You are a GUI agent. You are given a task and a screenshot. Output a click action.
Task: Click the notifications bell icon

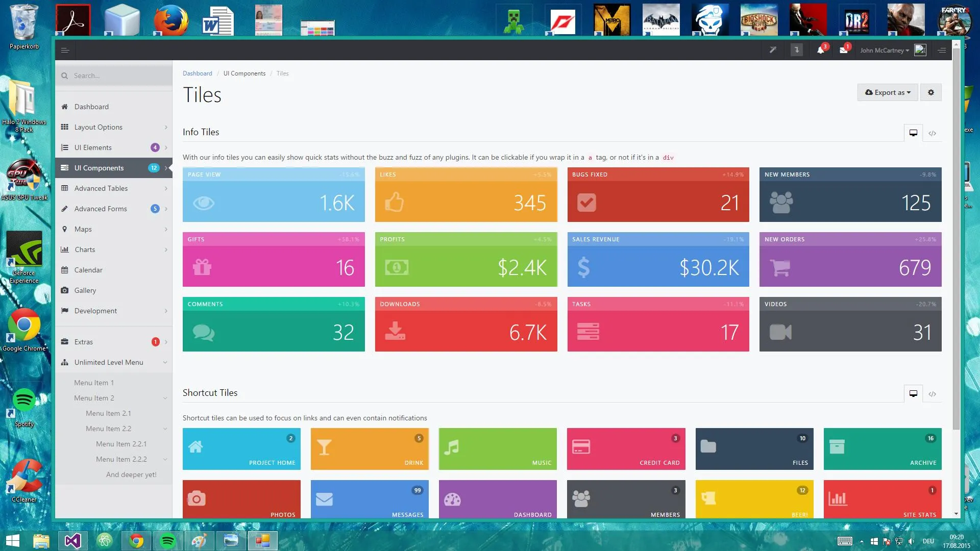click(820, 50)
